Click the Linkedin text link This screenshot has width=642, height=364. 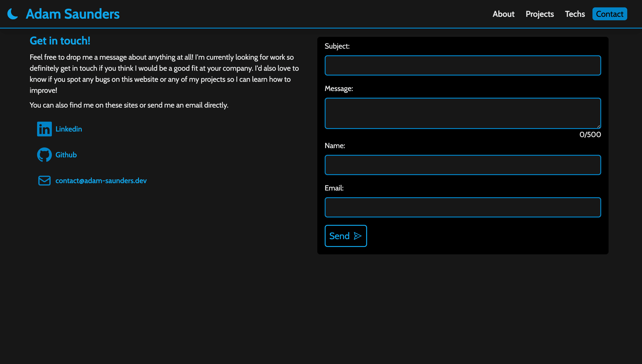69,129
